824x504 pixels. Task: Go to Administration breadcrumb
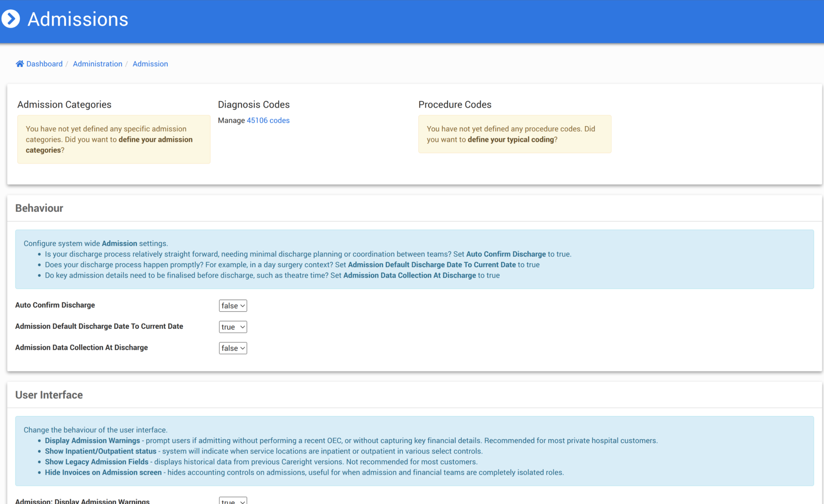97,64
